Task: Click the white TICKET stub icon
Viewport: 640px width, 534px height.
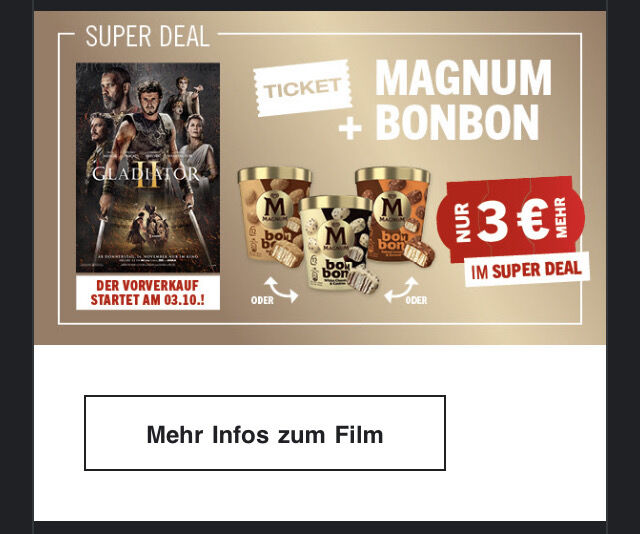Action: (302, 88)
